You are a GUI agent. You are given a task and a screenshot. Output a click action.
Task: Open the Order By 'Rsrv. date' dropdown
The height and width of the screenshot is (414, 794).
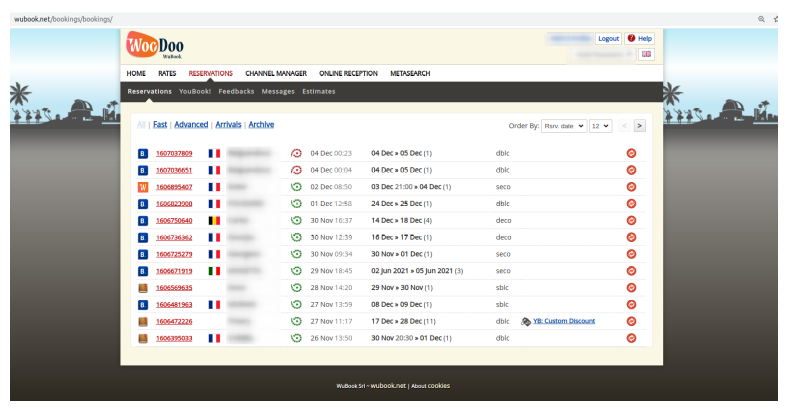pyautogui.click(x=564, y=126)
